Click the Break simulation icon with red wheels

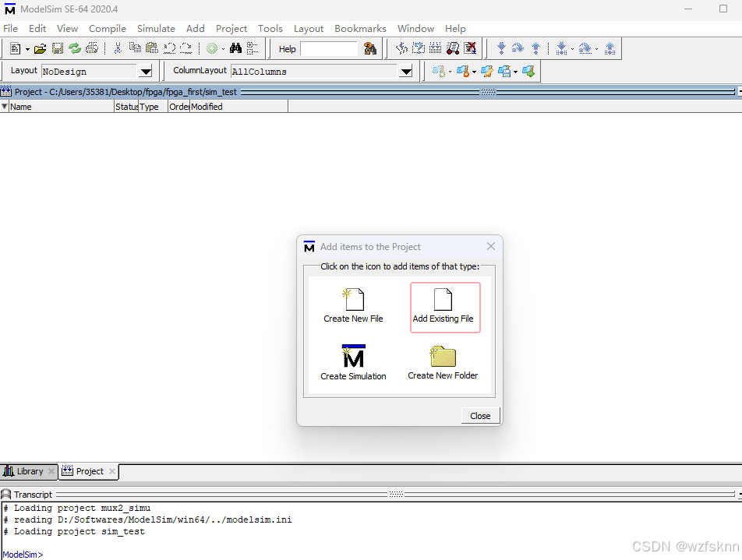click(x=453, y=48)
